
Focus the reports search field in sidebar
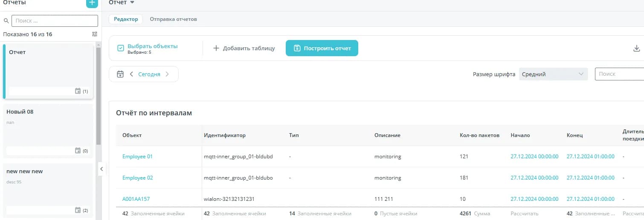pos(55,21)
